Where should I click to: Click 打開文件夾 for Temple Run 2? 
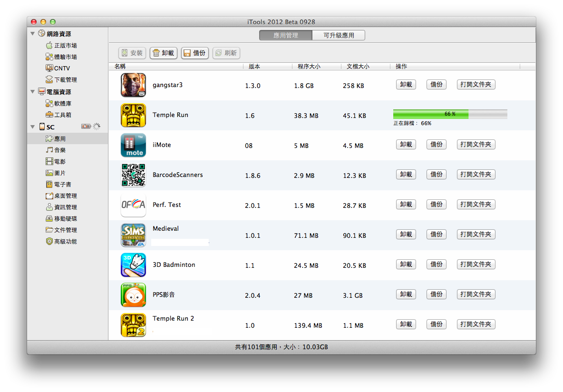[476, 324]
